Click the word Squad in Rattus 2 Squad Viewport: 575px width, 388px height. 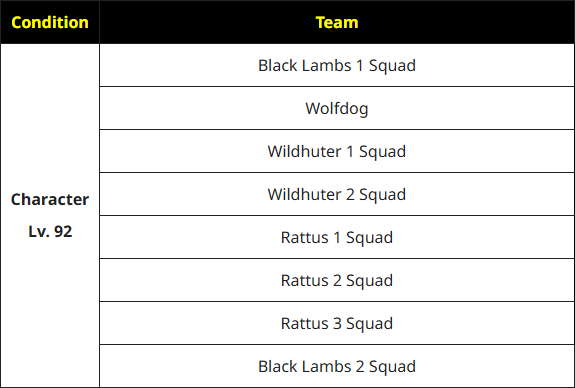coord(369,281)
